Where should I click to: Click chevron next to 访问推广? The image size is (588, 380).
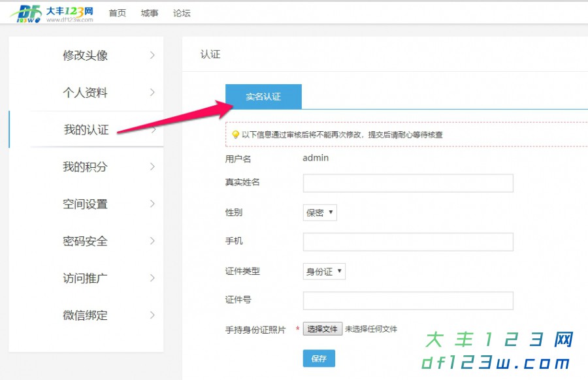tap(152, 278)
